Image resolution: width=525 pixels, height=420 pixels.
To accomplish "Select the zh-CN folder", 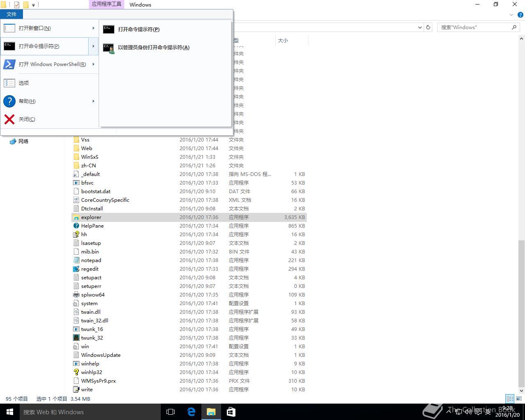I will (89, 166).
